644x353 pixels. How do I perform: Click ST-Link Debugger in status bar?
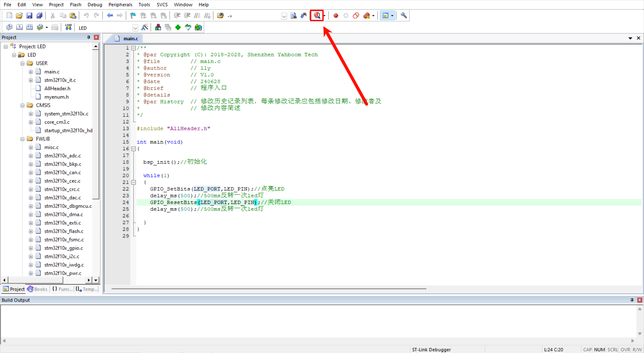[x=431, y=349]
